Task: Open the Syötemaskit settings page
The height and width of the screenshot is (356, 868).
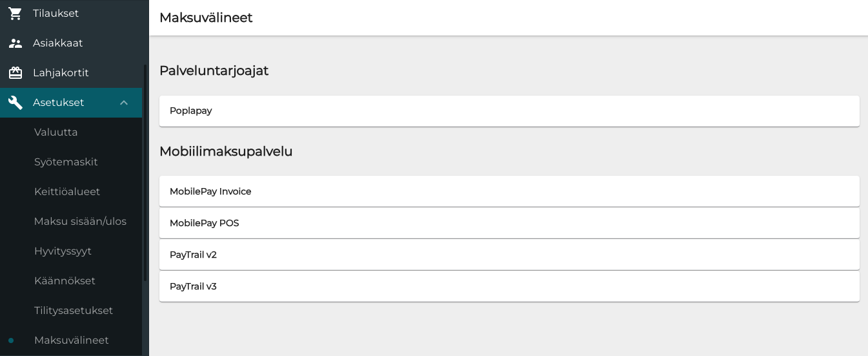Action: [66, 162]
